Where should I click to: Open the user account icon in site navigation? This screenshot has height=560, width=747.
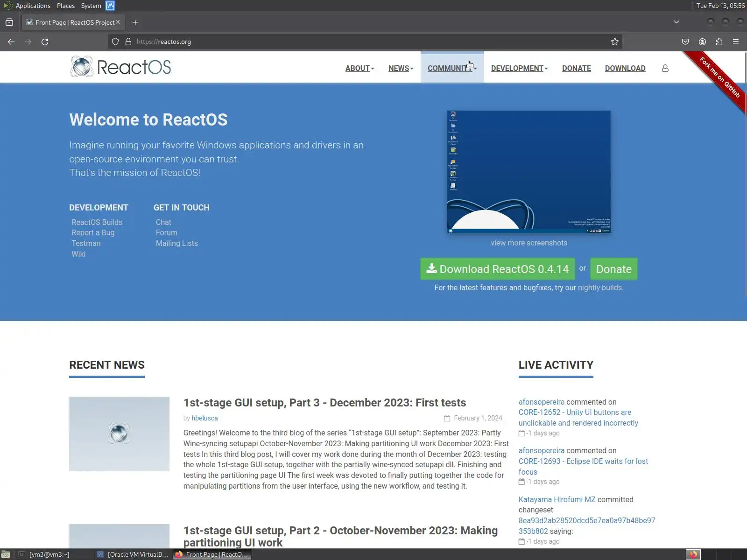[x=665, y=68]
